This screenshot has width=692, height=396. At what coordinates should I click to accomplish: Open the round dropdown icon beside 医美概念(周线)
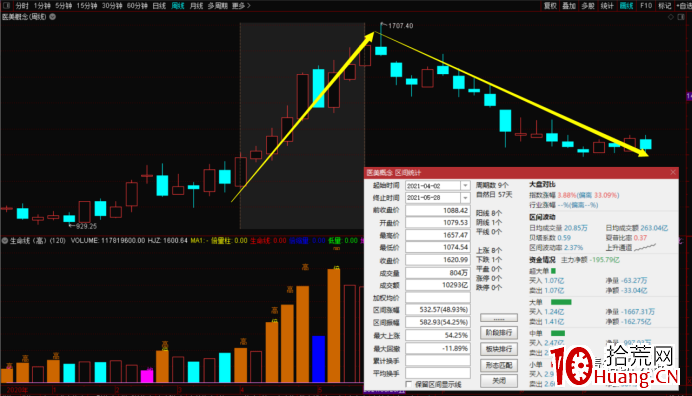[x=53, y=17]
